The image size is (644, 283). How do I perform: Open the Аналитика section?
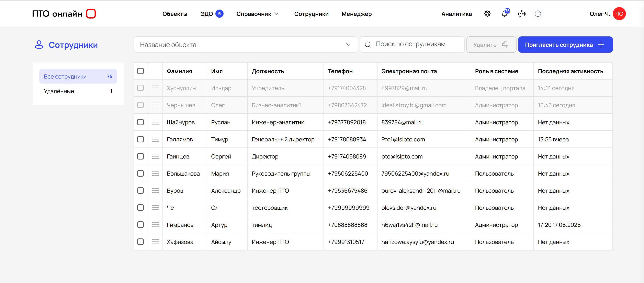(x=456, y=14)
